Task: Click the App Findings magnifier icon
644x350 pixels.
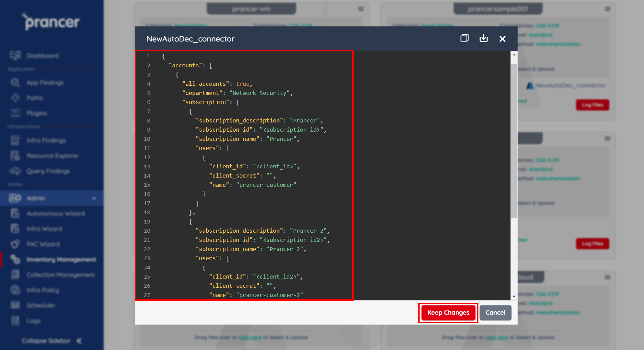Action: 15,82
